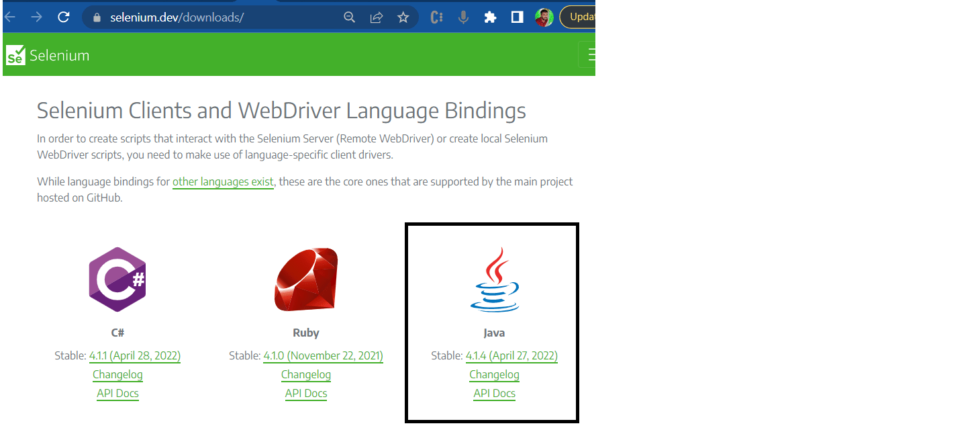Click the Java logo icon
Viewport: 980px width, 432px height.
tap(494, 279)
